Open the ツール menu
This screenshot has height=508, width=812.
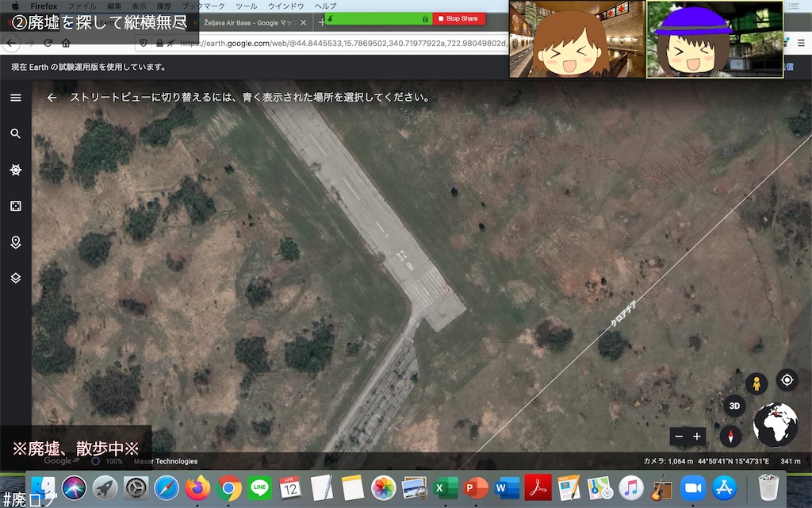click(x=247, y=6)
